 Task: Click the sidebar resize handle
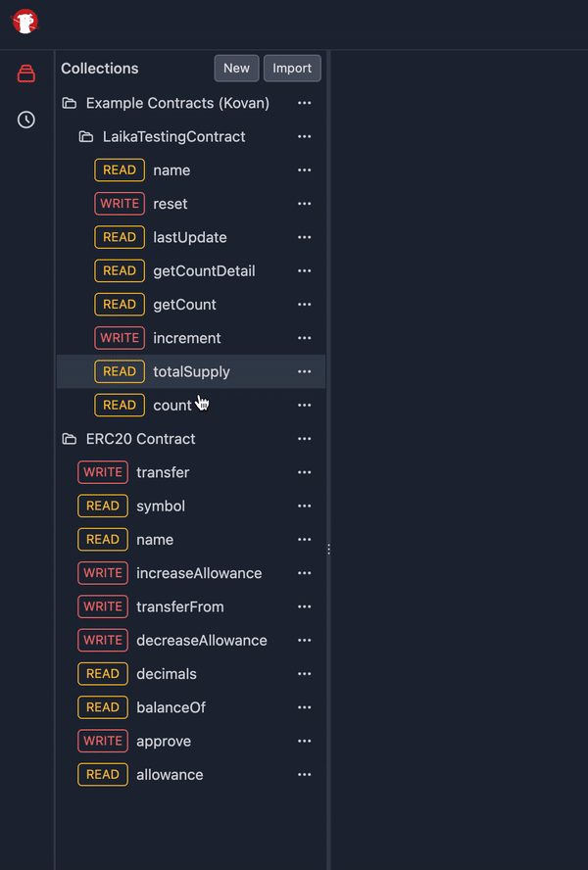pyautogui.click(x=328, y=550)
